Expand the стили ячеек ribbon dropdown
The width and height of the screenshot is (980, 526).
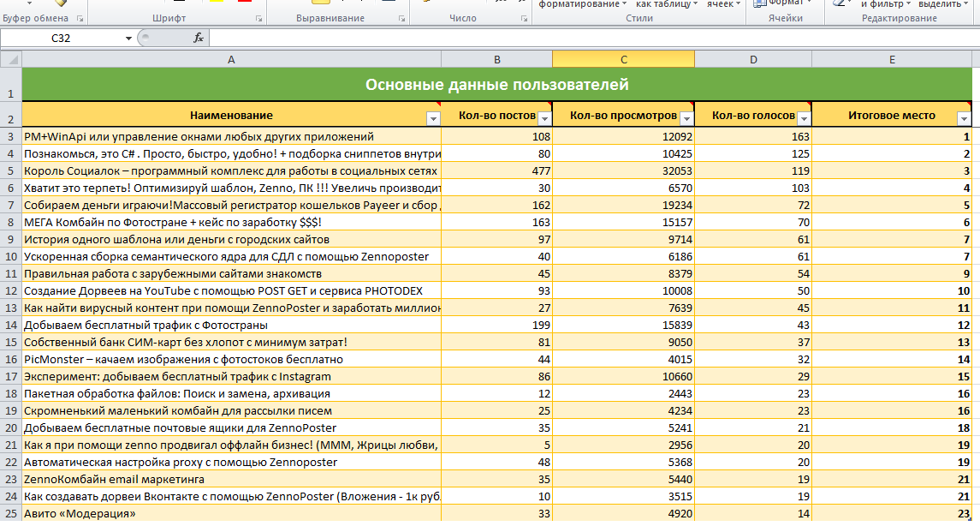pos(724,4)
